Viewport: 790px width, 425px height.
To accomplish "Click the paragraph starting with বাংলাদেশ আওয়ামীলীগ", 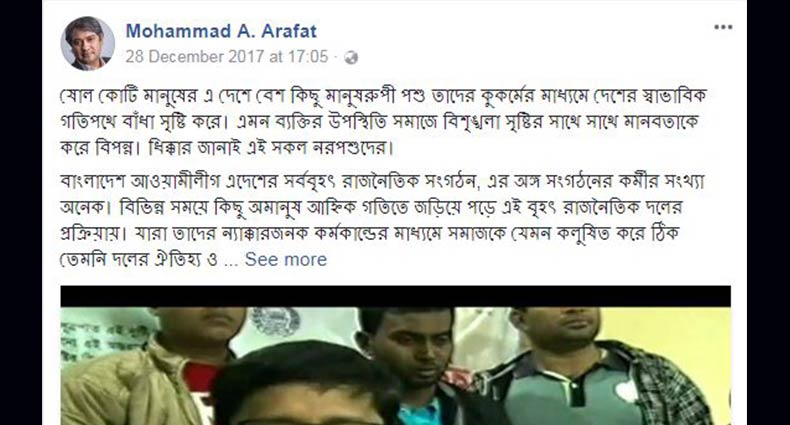I will (x=382, y=220).
